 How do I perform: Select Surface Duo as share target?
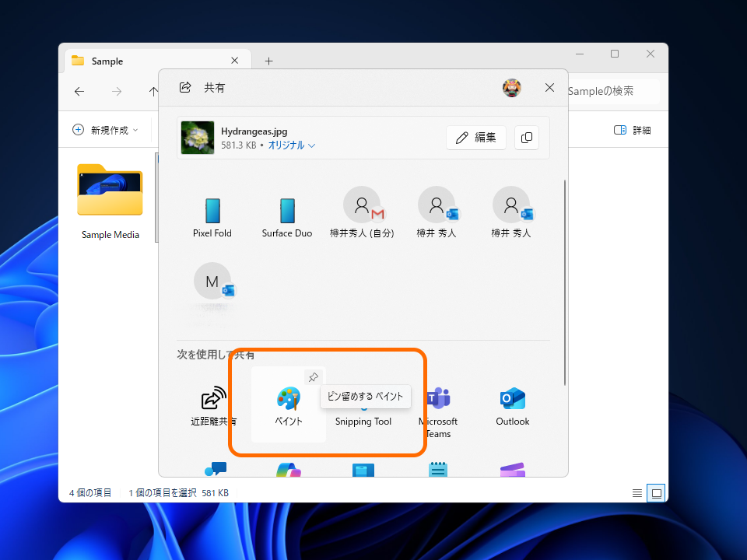[286, 210]
